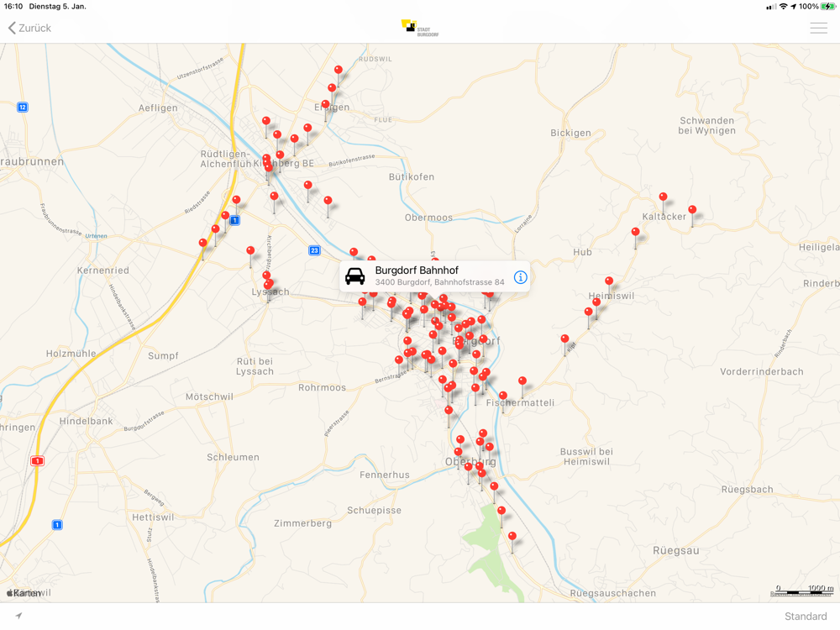Select the pin above the Kaltacker label
Viewport: 840px width, 630px height.
664,197
